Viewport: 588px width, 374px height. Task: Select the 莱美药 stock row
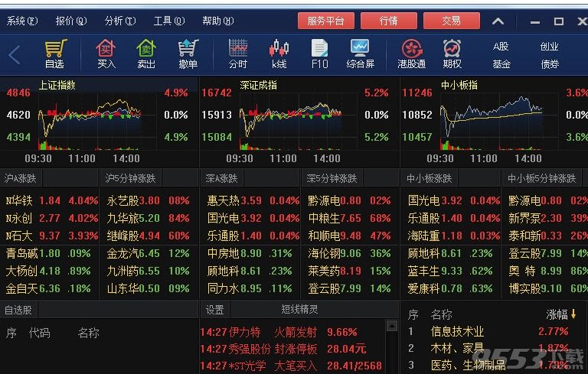pos(349,272)
